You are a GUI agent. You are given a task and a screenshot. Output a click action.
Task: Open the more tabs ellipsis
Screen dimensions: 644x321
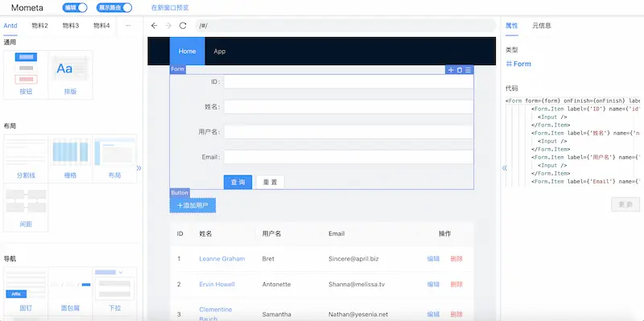click(128, 26)
